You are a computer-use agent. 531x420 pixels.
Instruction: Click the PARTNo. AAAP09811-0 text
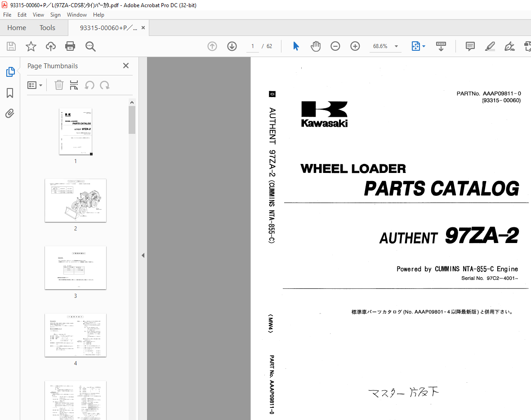coord(489,93)
